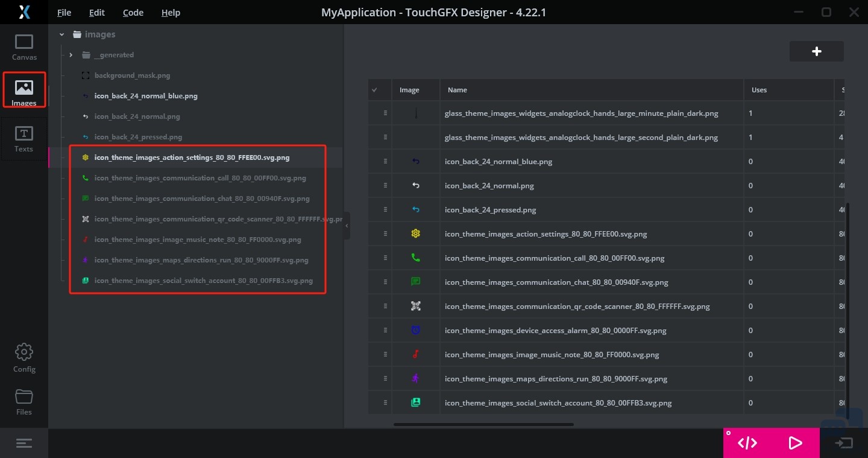Click drag handle for icon_back_24_normal_blue row
This screenshot has width=868, height=458.
pos(385,161)
